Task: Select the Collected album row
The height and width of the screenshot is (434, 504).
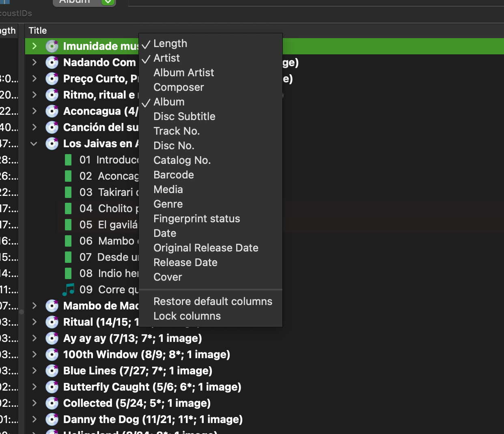Action: pos(137,403)
